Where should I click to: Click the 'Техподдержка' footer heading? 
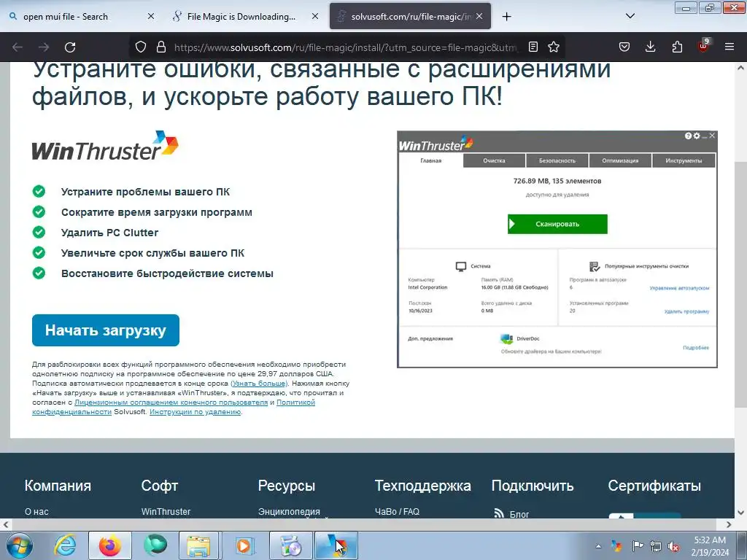[x=422, y=486]
